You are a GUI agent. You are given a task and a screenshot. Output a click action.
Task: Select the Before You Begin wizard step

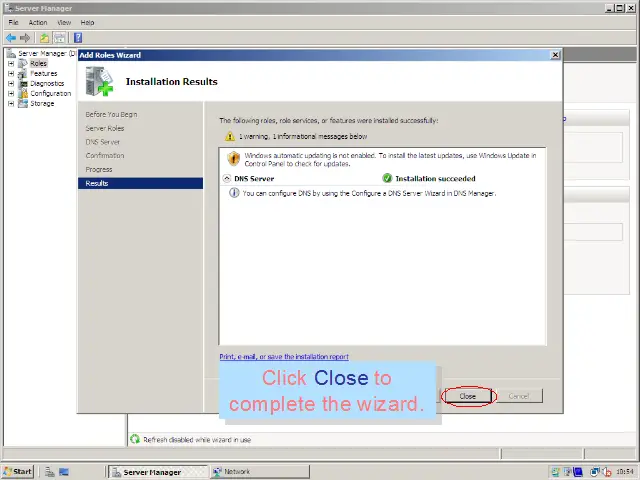(x=111, y=114)
